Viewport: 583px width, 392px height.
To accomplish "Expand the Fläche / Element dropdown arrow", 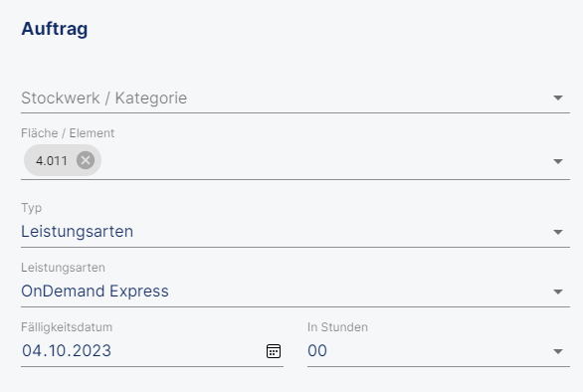I will [558, 161].
